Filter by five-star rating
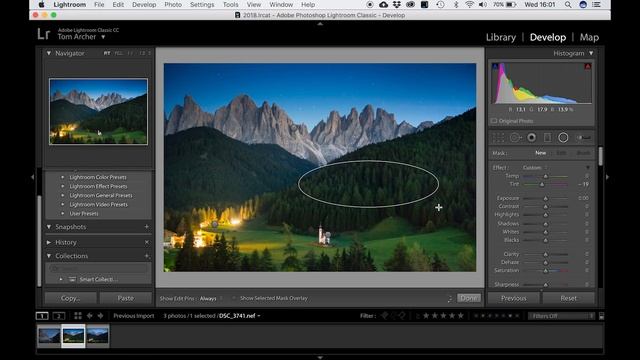Viewport: 640px width, 360px height. (461, 316)
